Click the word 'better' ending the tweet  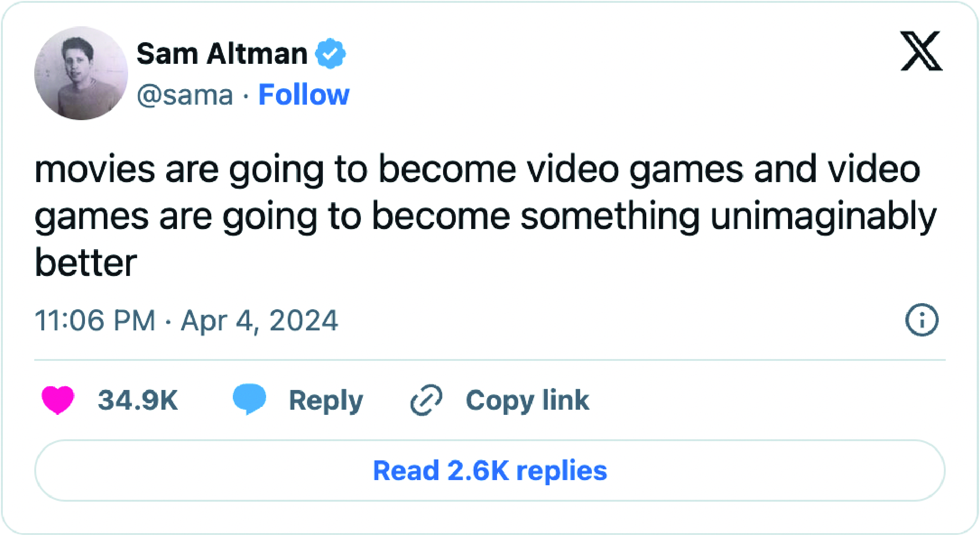[x=86, y=262]
